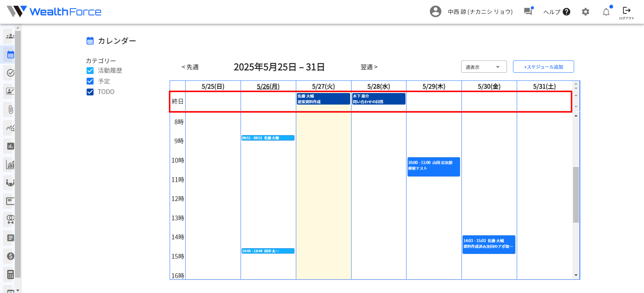
Task: Open the calendar icon in sidebar
Action: 10,55
